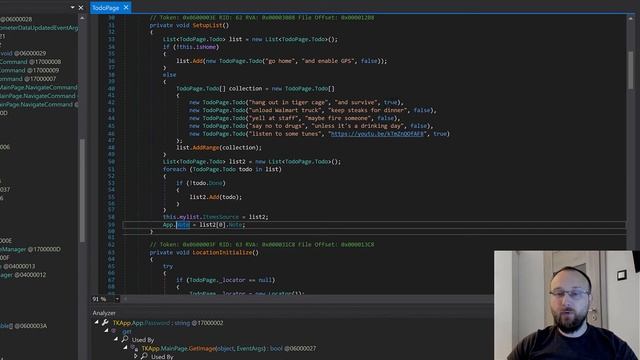Click list2.Add(todo) in the code
The image size is (640, 360).
(216, 197)
